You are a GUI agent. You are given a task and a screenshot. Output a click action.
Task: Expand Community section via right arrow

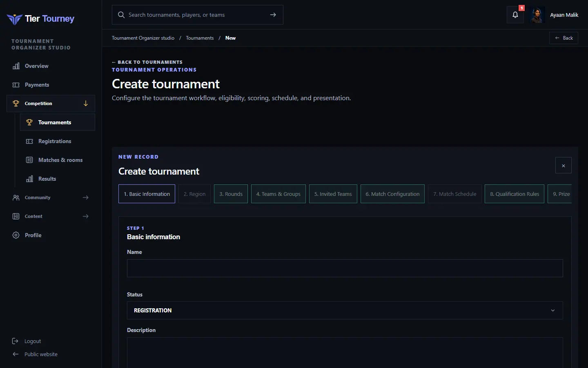(x=86, y=197)
